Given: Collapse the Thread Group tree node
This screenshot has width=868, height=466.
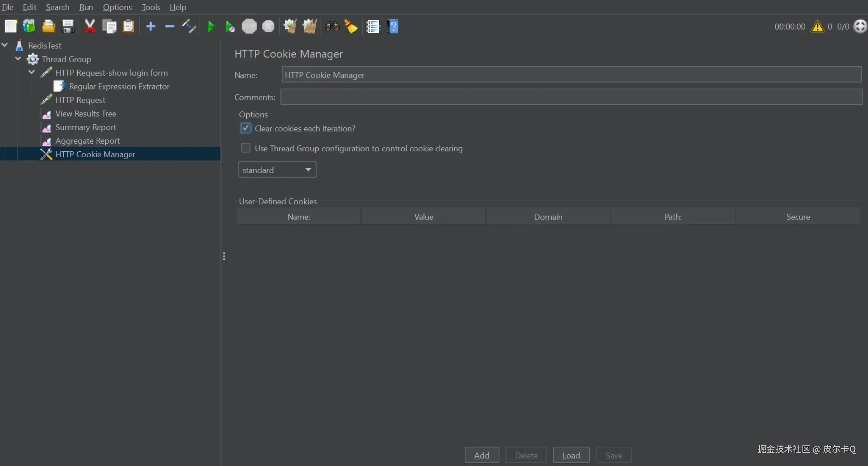Looking at the screenshot, I should coord(18,59).
